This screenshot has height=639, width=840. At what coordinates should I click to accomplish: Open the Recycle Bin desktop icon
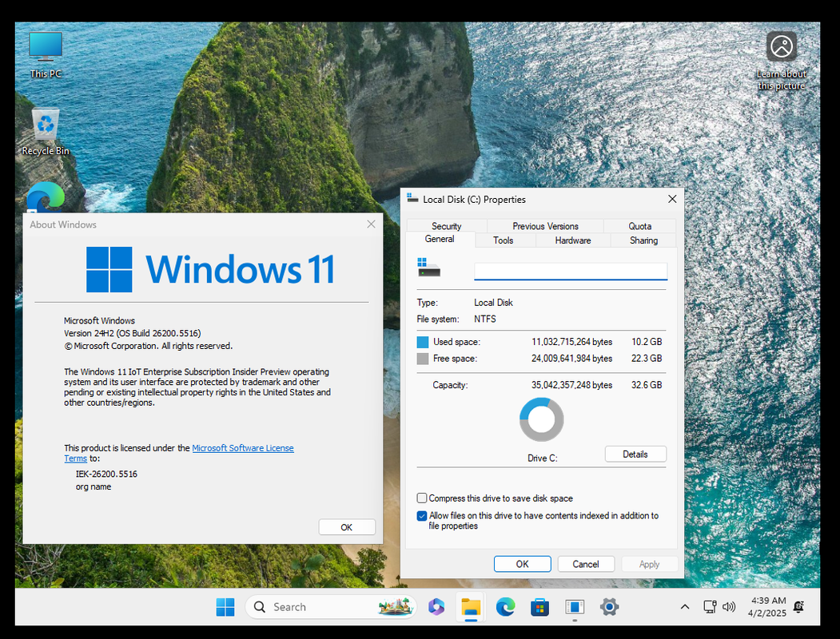point(46,132)
